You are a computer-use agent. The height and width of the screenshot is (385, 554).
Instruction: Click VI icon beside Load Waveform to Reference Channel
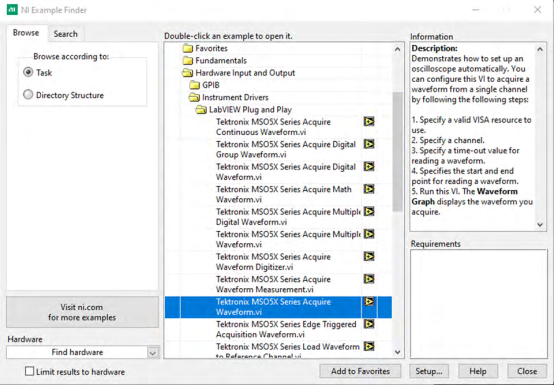pyautogui.click(x=369, y=347)
